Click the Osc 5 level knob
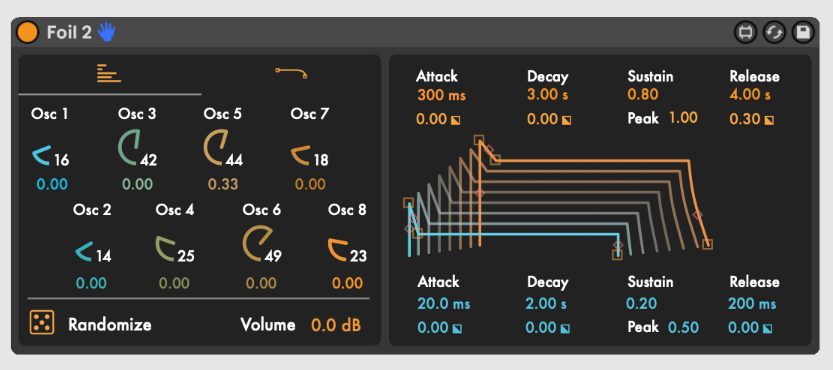833x370 pixels. (216, 148)
